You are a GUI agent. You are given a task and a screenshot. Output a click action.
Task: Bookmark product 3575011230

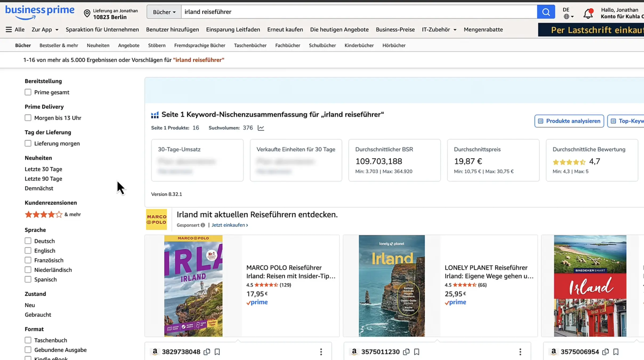417,352
